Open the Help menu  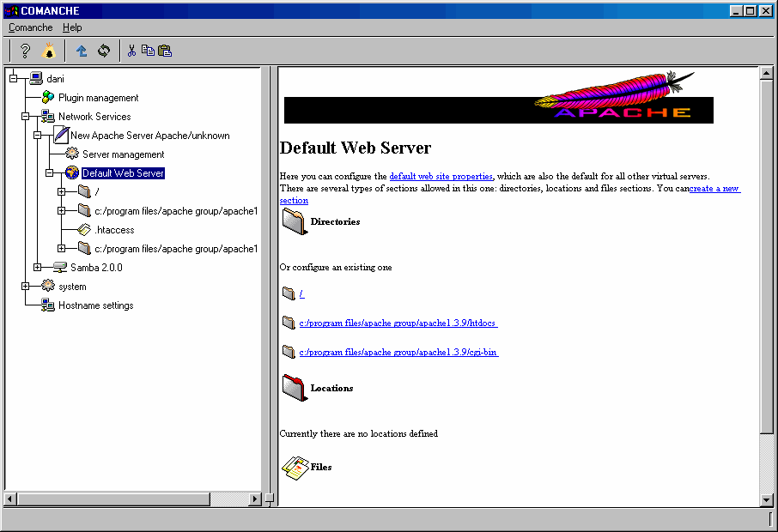pos(72,27)
